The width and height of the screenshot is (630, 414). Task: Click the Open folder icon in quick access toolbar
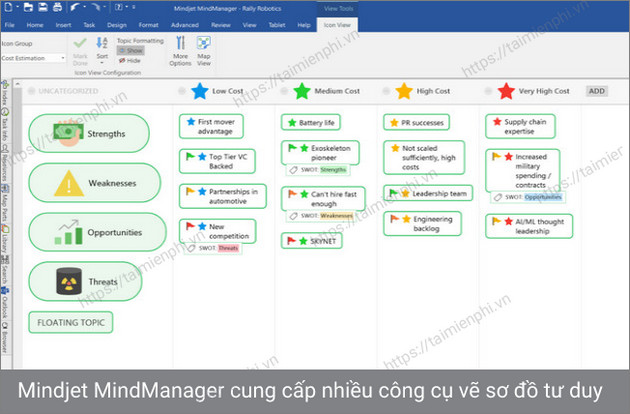point(28,7)
